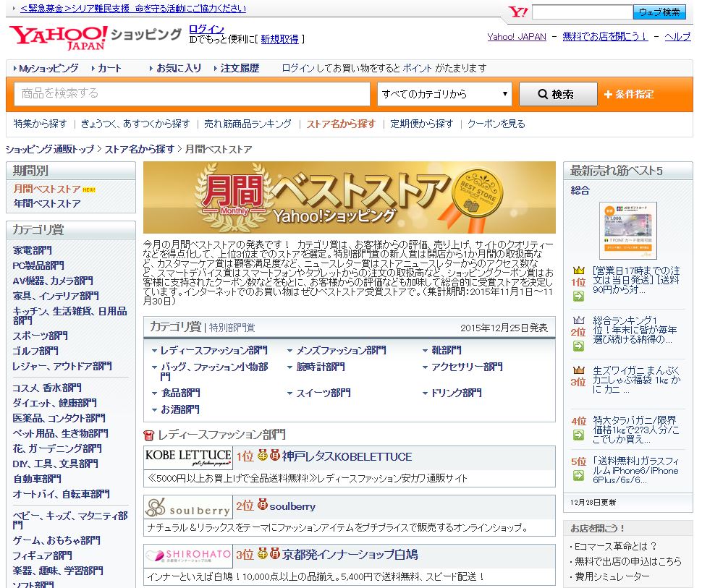Jump to 食品部門 section
Image resolution: width=702 pixels, height=588 pixels.
click(180, 393)
